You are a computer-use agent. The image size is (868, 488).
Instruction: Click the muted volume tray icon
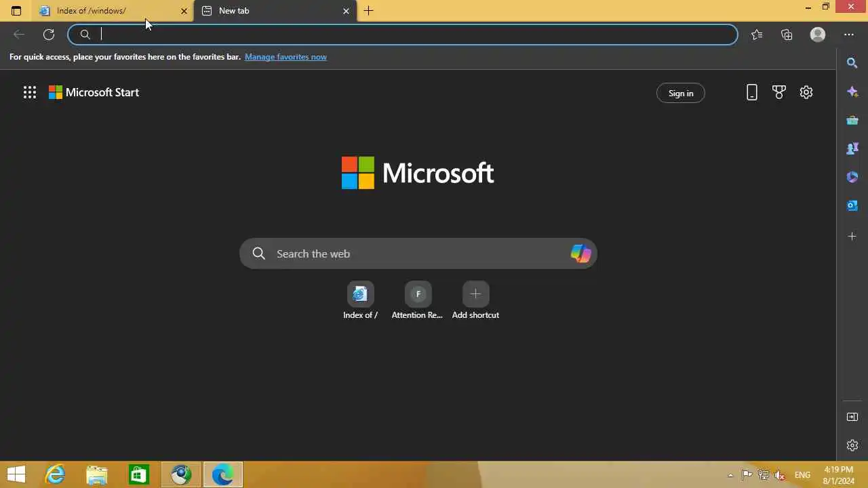coord(781,475)
